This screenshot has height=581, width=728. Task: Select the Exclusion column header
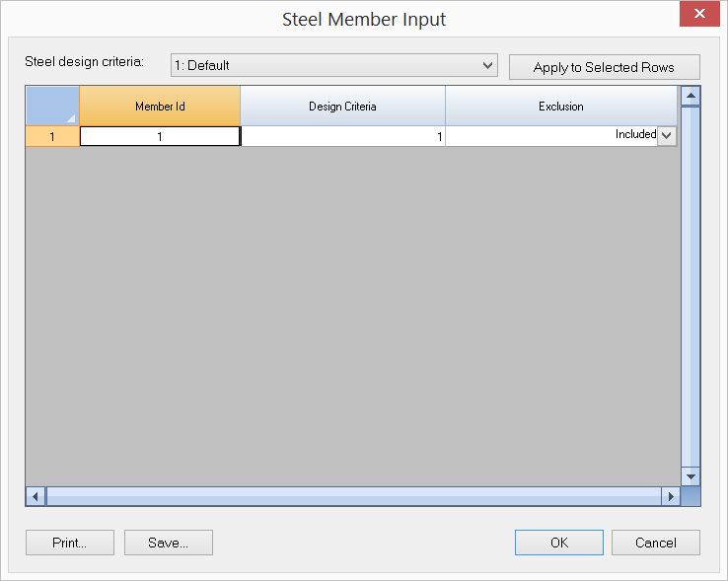(560, 107)
